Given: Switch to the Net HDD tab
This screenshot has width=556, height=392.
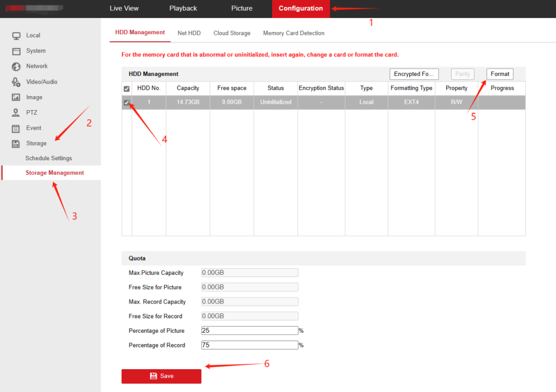Looking at the screenshot, I should tap(189, 33).
